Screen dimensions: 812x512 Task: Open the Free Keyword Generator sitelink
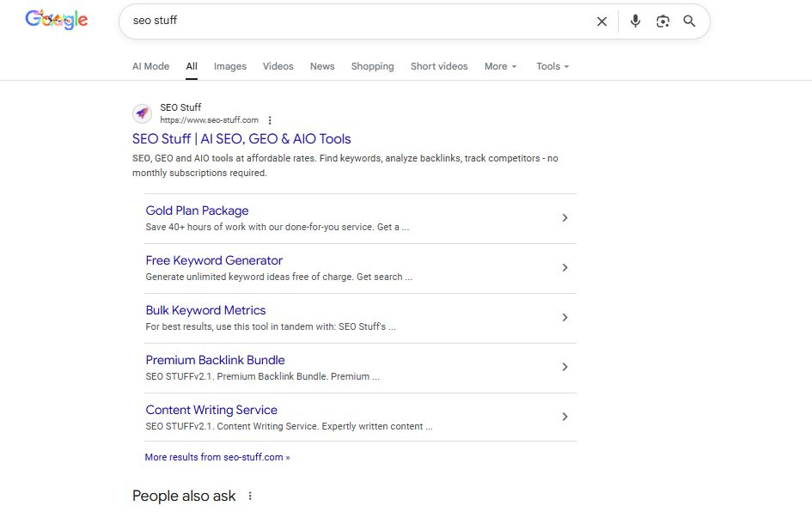tap(214, 260)
